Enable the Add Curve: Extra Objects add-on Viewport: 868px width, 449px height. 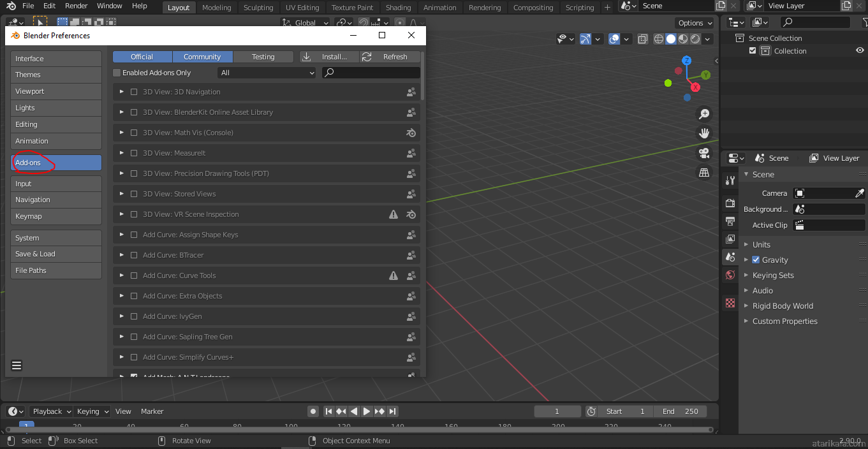pos(134,296)
